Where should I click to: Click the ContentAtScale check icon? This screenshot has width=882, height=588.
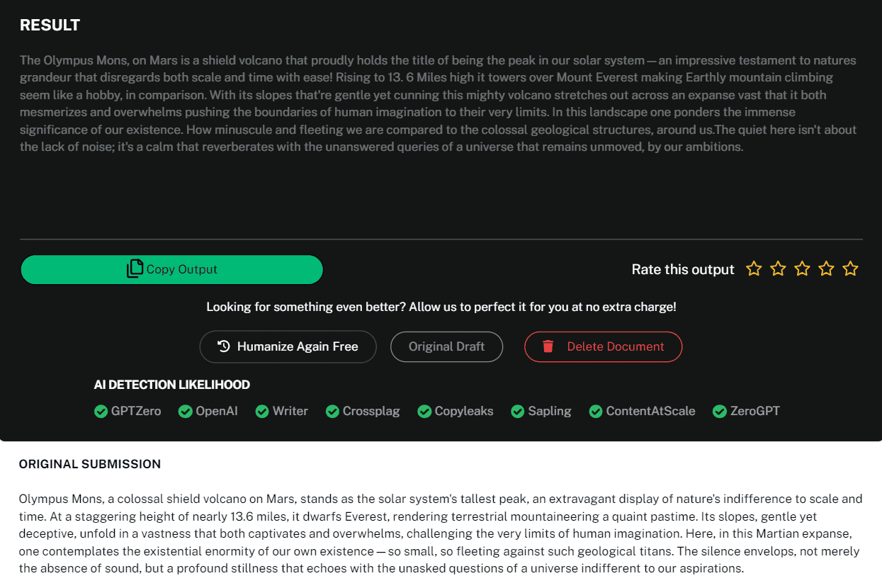point(596,412)
